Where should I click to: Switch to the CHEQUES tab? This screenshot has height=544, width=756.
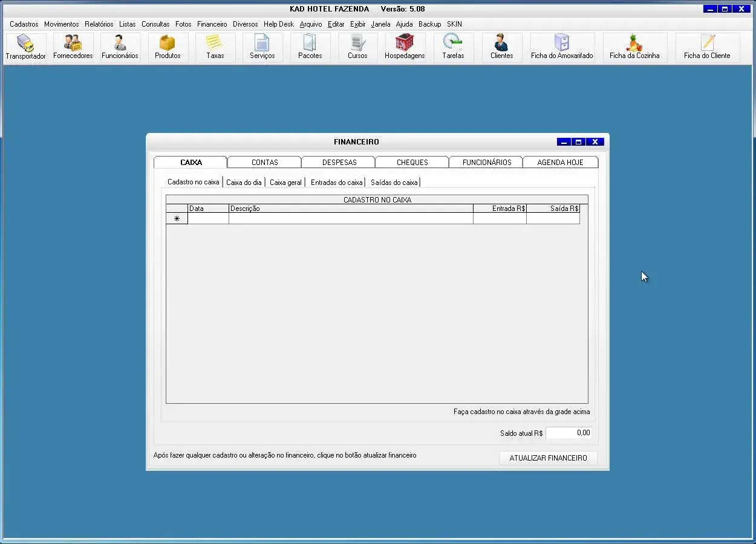coord(412,163)
